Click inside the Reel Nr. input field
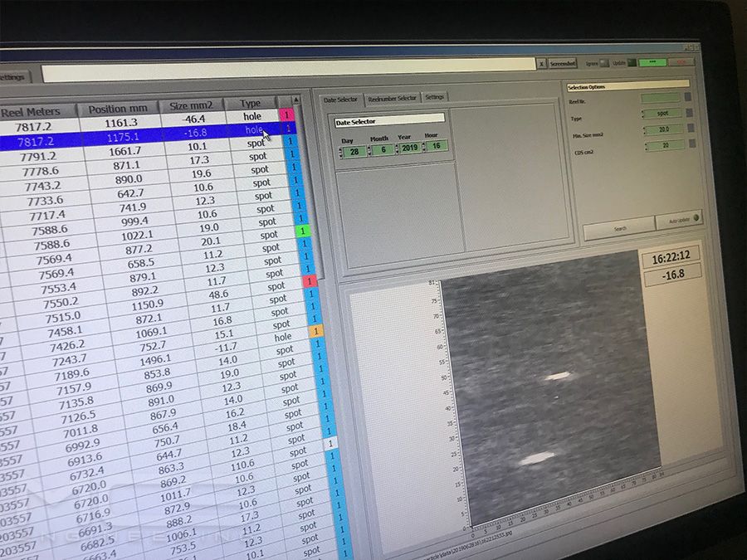747x560 pixels. [x=660, y=99]
